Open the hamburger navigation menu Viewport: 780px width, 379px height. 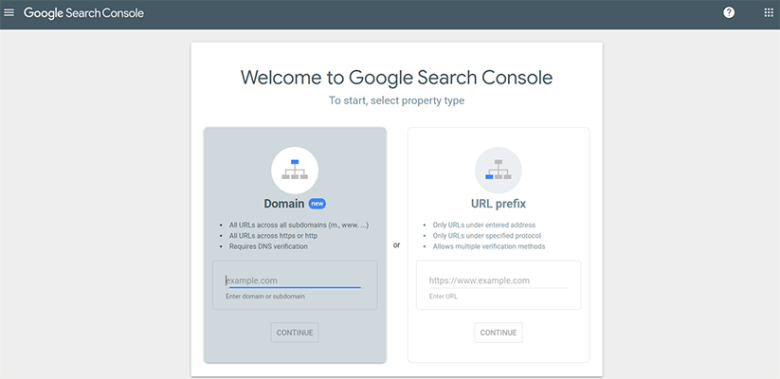pyautogui.click(x=9, y=13)
